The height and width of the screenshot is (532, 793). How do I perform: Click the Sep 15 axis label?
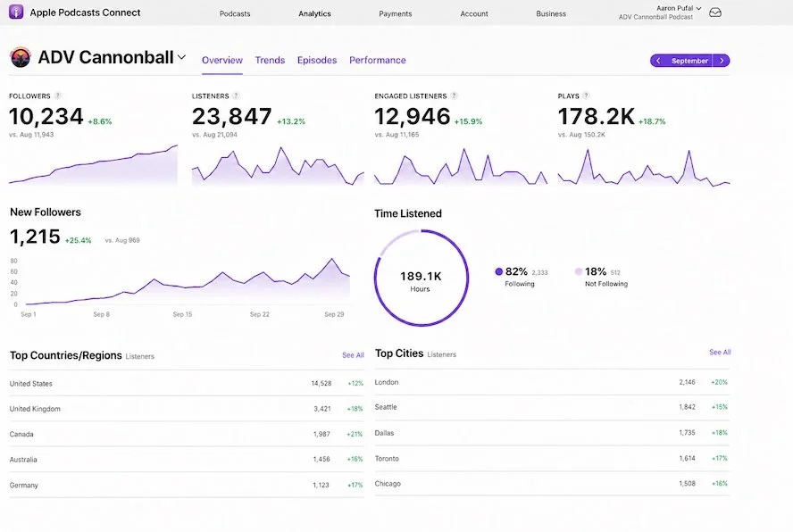(x=182, y=314)
